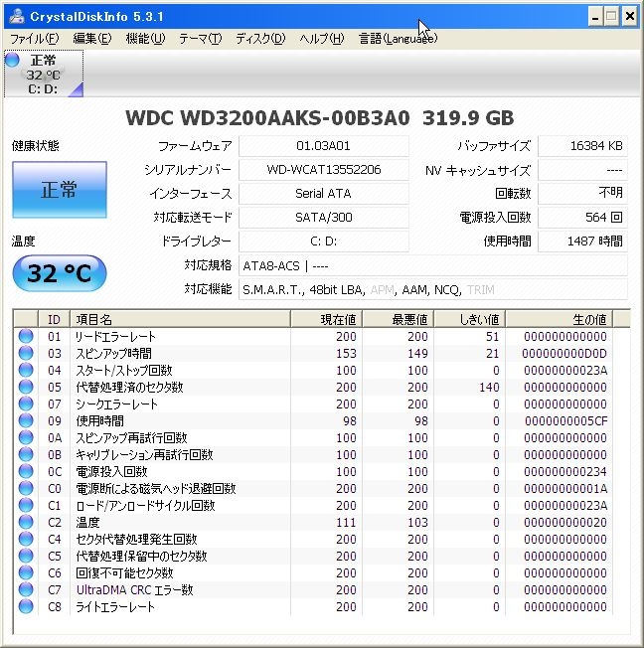This screenshot has width=644, height=648.
Task: Open the 言語(Language) menu
Action: pos(398,39)
